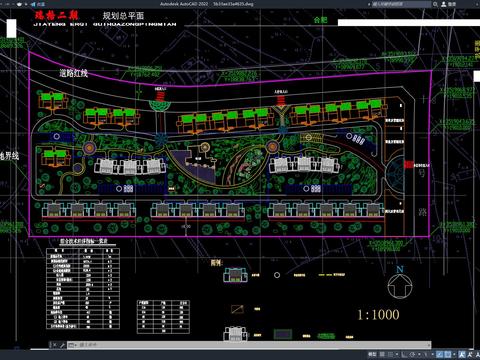Open the user sign-in account icon
The image size is (480, 360).
coord(444,4)
